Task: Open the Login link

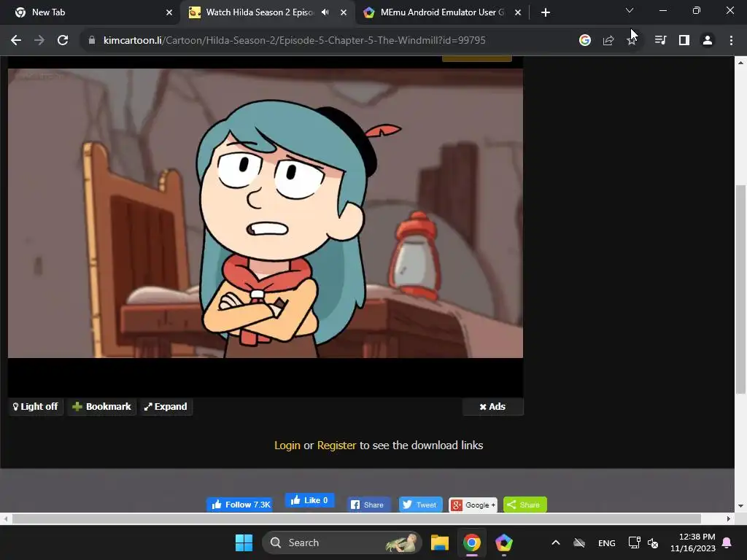Action: tap(287, 446)
